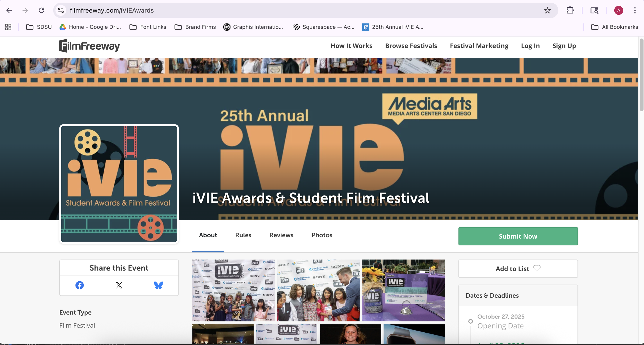Screen dimensions: 644x345
Task: Click the browser forward arrow
Action: 25,10
